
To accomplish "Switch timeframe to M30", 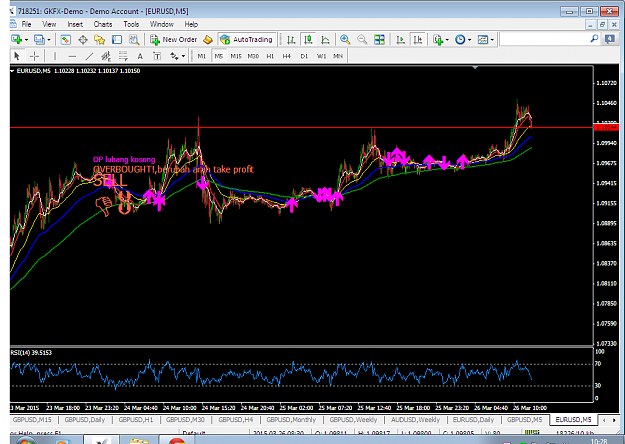I will tap(253, 56).
